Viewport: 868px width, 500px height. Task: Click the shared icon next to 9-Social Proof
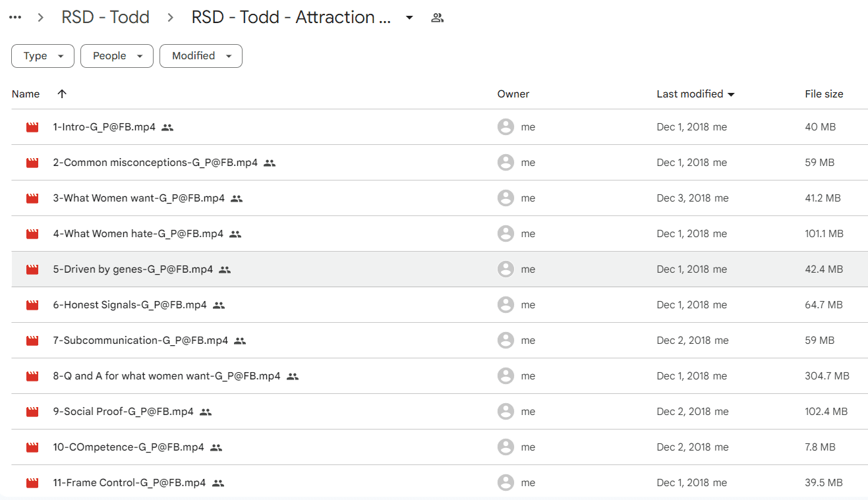point(206,412)
